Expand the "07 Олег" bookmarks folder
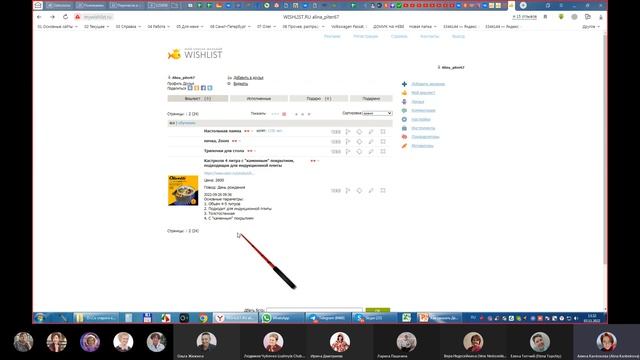Viewport: 640px width, 360px height. (266, 27)
